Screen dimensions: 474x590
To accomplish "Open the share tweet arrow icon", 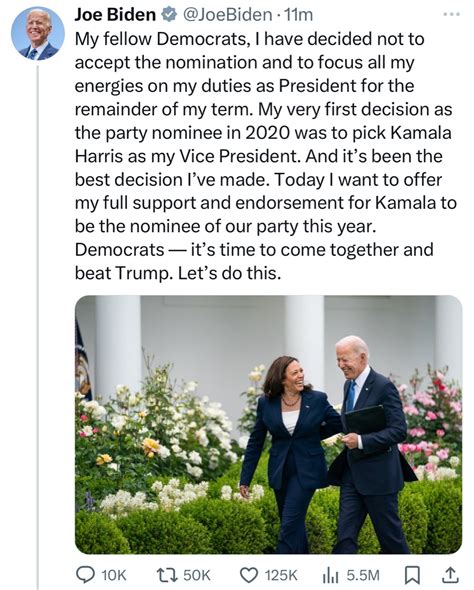I will point(450,575).
